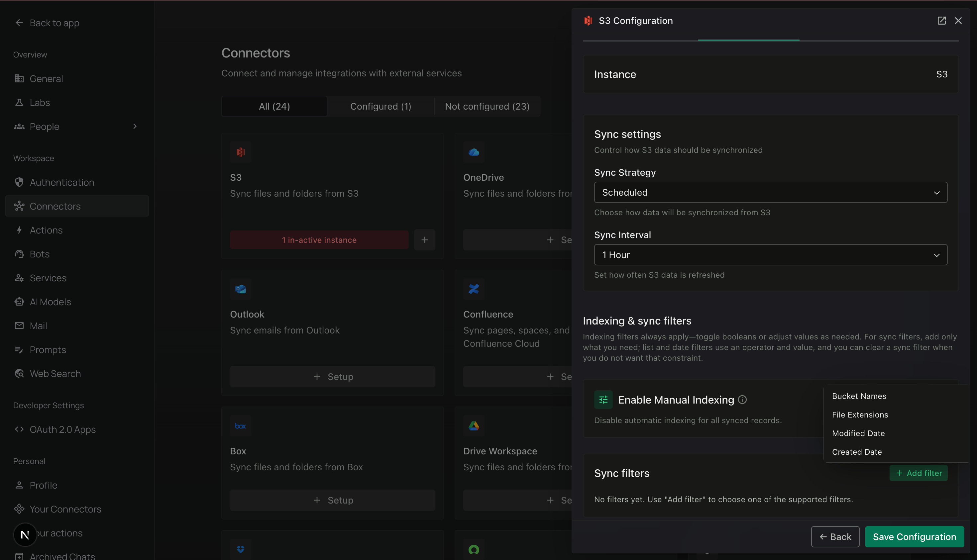Open the General settings icon in sidebar
This screenshot has height=560, width=977.
[x=19, y=78]
